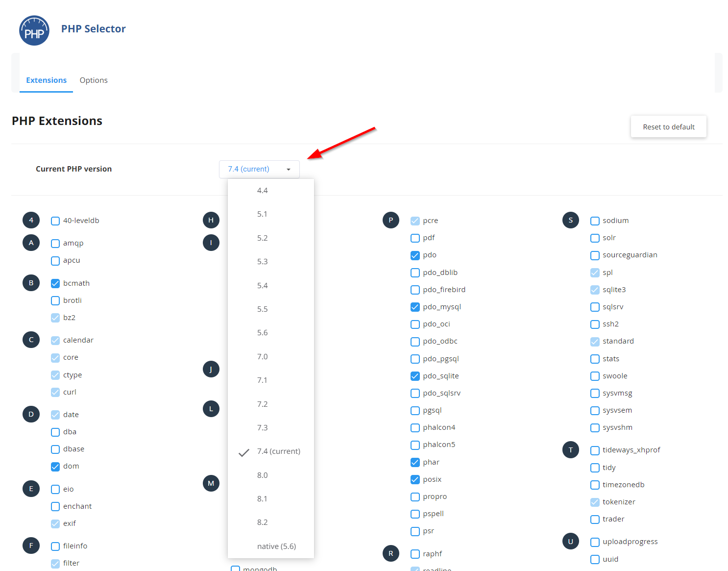Tick the tideways_xhprof checkbox
Screen dimensions: 728x571
coord(595,450)
